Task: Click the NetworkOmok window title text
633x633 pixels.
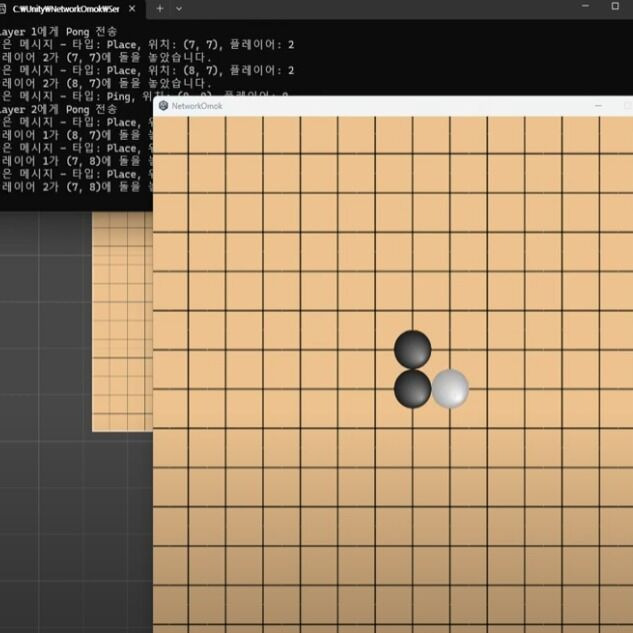Action: pyautogui.click(x=197, y=106)
